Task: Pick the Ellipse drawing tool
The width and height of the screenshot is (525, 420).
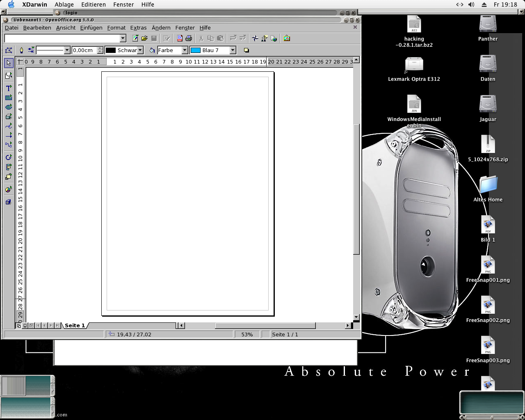Action: pos(9,107)
